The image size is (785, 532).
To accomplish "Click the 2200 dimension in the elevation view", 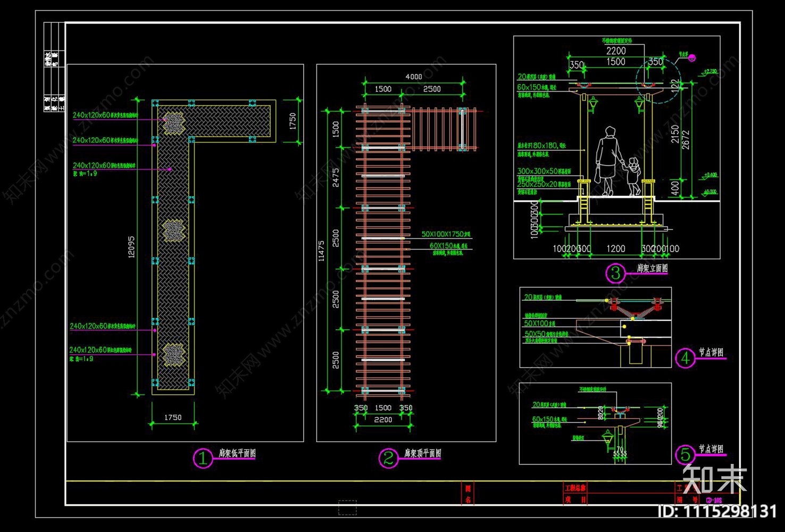I will click(x=616, y=51).
